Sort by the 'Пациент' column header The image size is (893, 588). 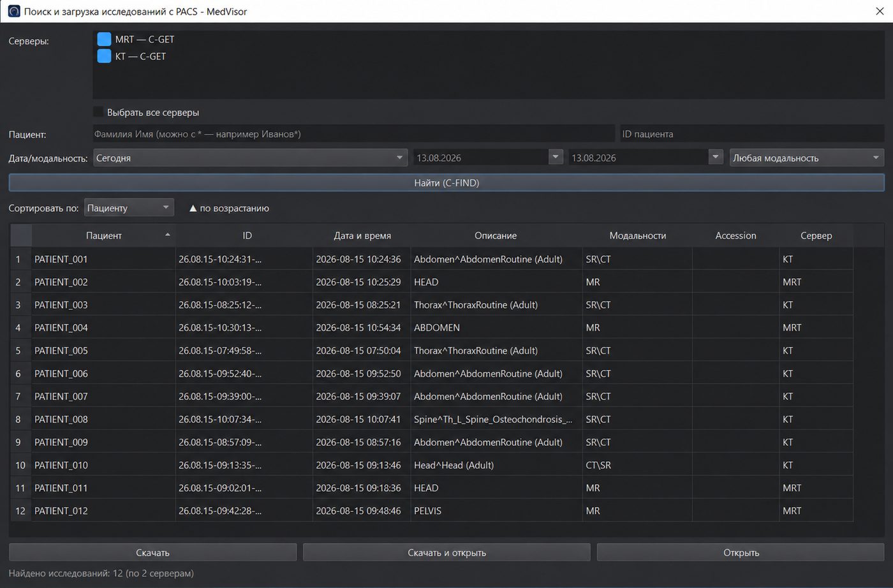104,235
